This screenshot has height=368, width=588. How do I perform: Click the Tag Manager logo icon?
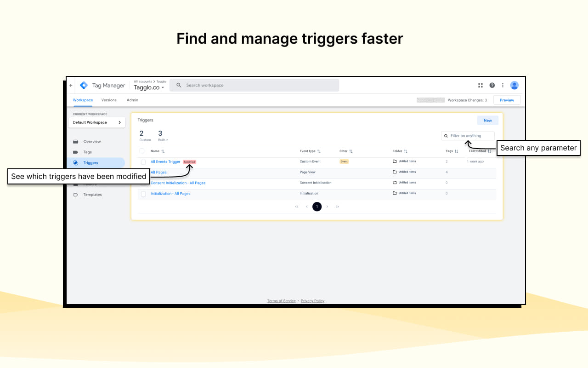pyautogui.click(x=84, y=85)
